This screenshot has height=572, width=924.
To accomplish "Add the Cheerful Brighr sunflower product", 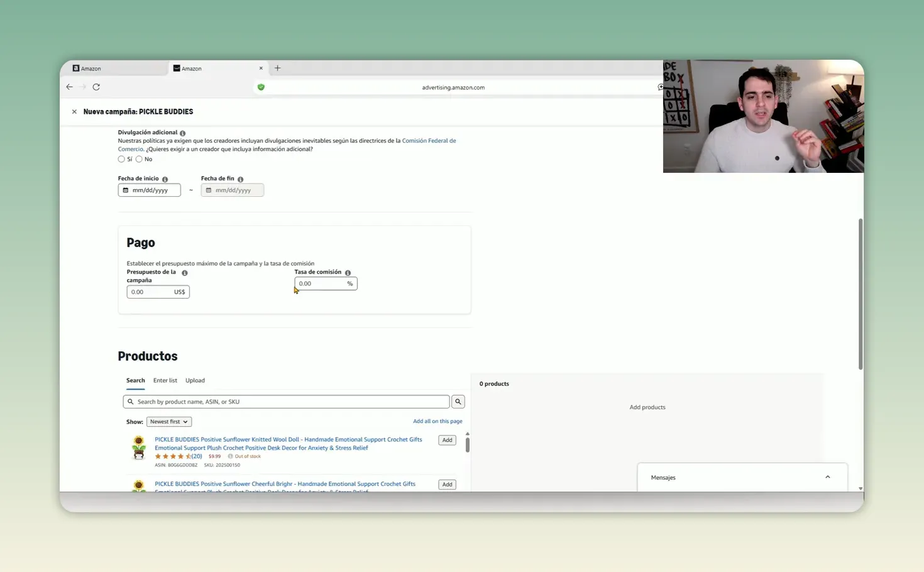I will (447, 485).
